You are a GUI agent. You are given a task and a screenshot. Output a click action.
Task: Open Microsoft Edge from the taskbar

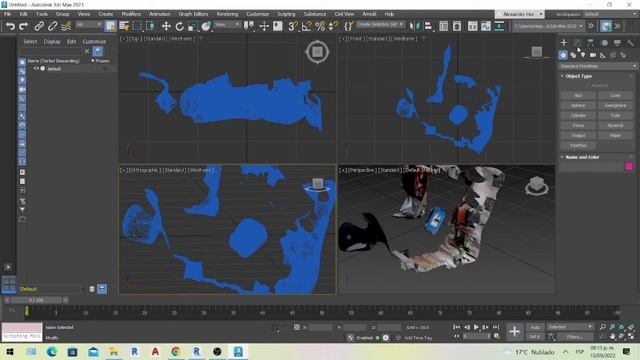pos(52,352)
